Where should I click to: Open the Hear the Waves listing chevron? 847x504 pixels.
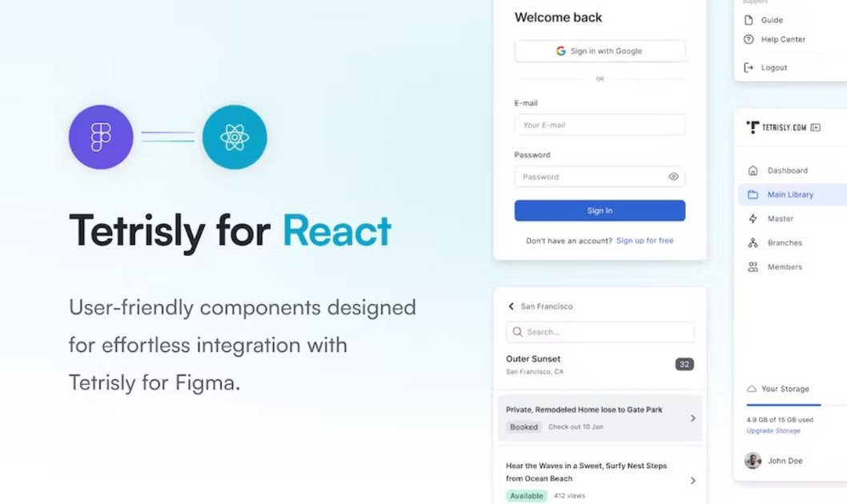692,480
